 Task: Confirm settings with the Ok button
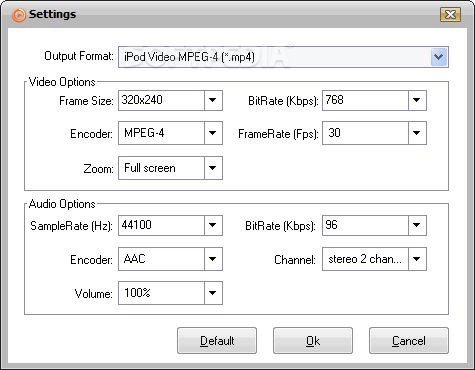[313, 341]
